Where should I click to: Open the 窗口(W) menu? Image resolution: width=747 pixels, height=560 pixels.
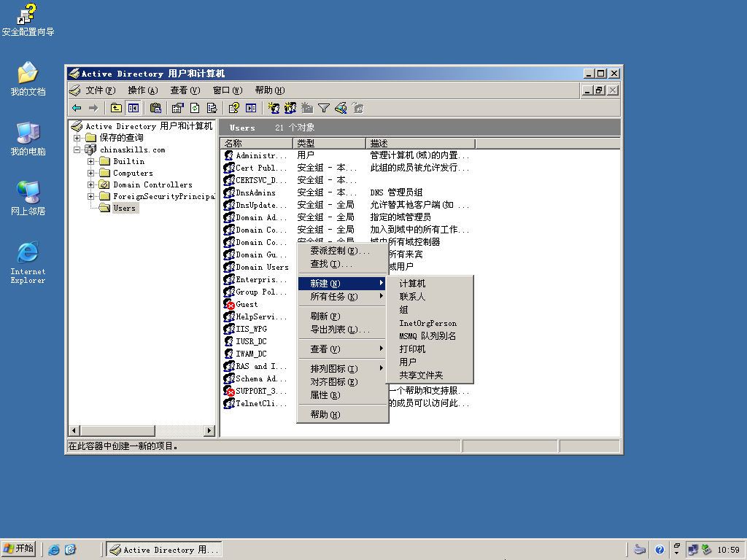click(x=228, y=90)
